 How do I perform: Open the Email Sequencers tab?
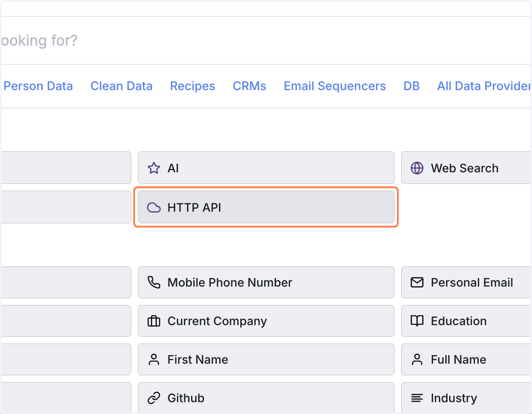335,86
